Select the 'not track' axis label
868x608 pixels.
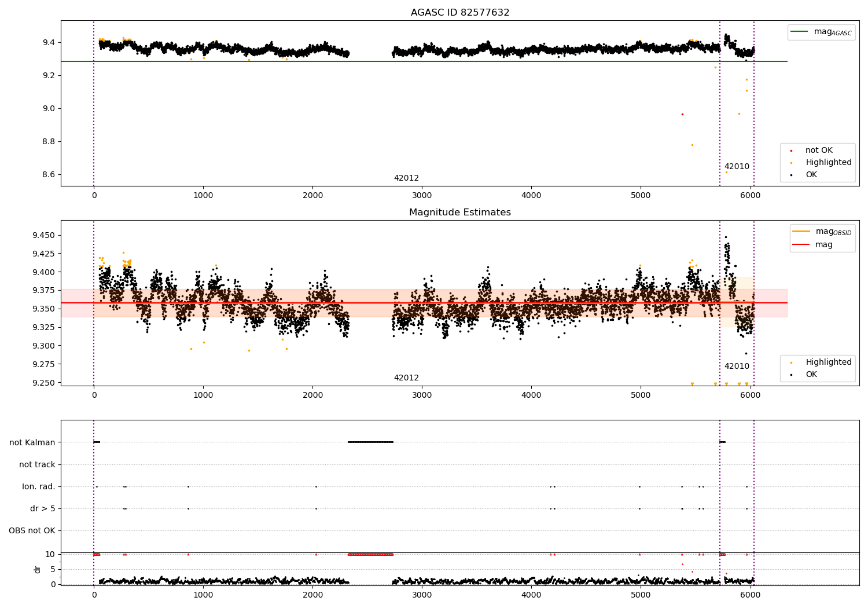37,464
